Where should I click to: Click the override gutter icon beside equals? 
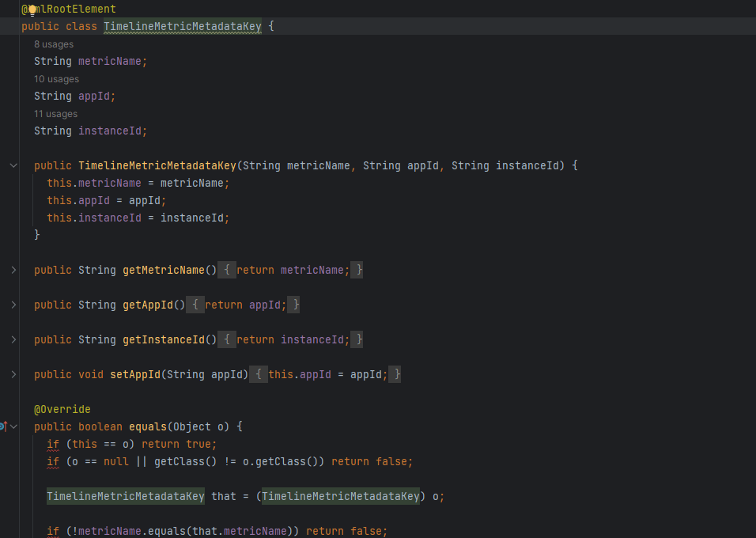click(x=3, y=426)
